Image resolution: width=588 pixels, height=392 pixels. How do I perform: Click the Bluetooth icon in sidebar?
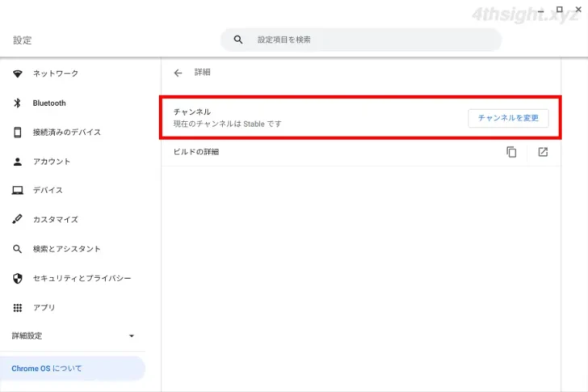pos(17,103)
